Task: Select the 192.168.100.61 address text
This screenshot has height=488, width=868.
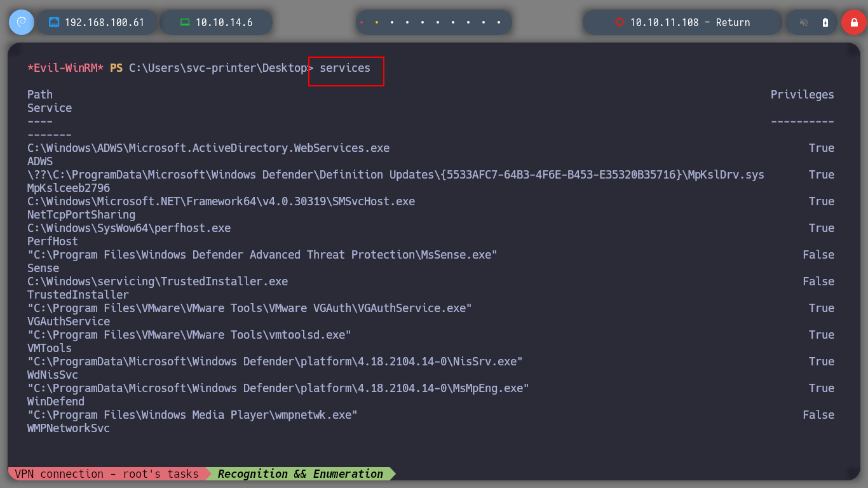Action: coord(105,22)
